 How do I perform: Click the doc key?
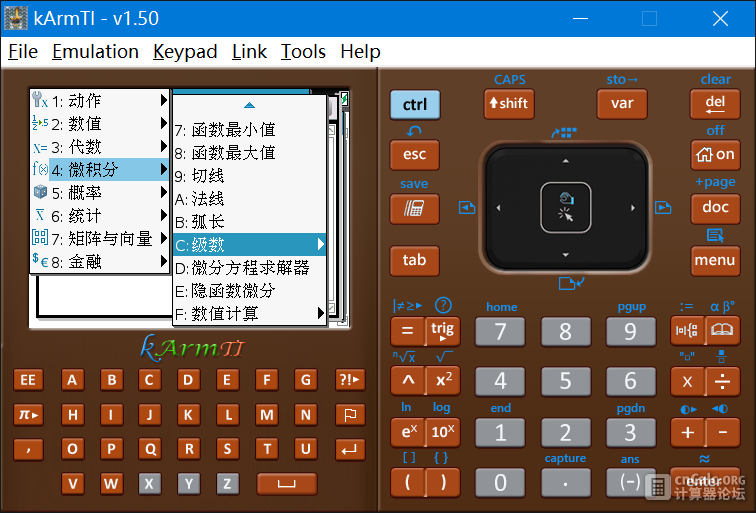tap(715, 208)
